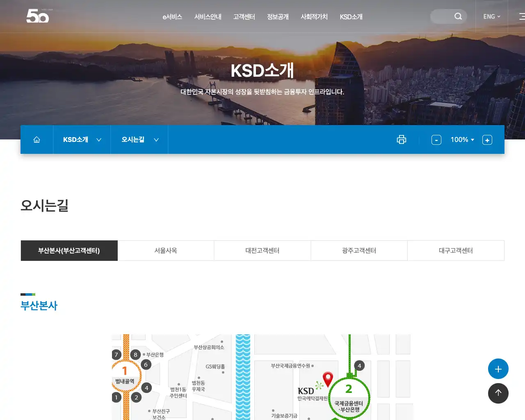
Task: Click the blue floating plus button
Action: [498, 368]
